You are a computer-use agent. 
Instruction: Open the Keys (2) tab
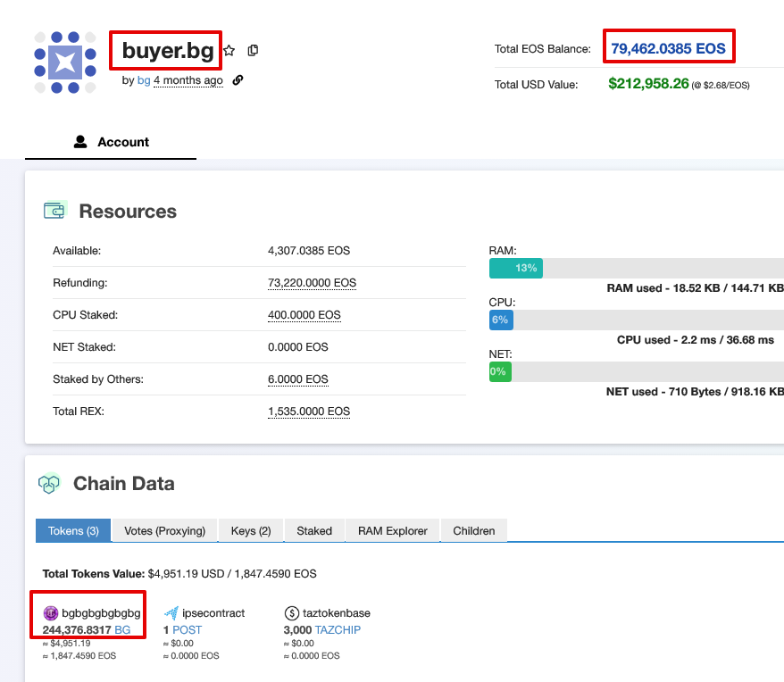tap(251, 530)
